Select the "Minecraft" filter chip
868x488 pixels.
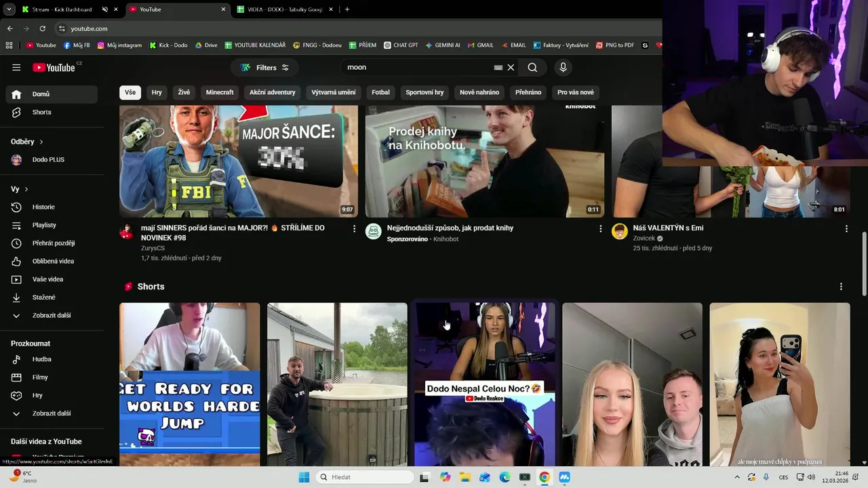[x=220, y=92]
